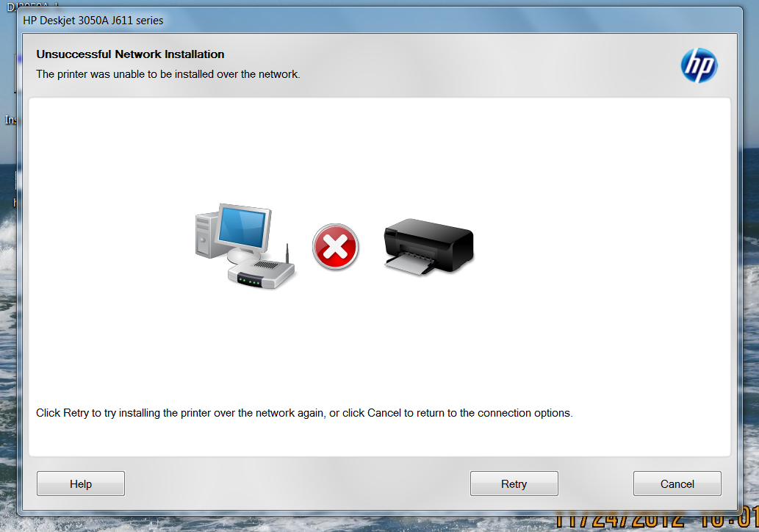Click the printer's paper output tray

(409, 265)
